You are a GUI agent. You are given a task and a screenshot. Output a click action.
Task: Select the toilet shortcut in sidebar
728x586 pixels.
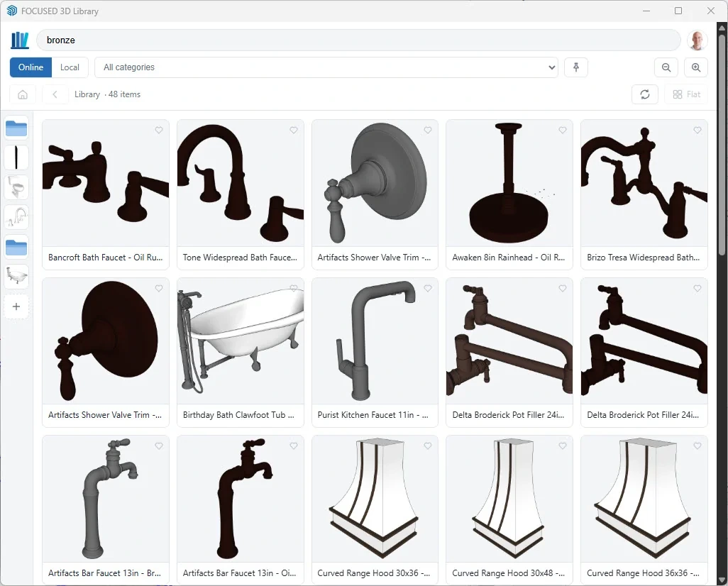tap(16, 187)
